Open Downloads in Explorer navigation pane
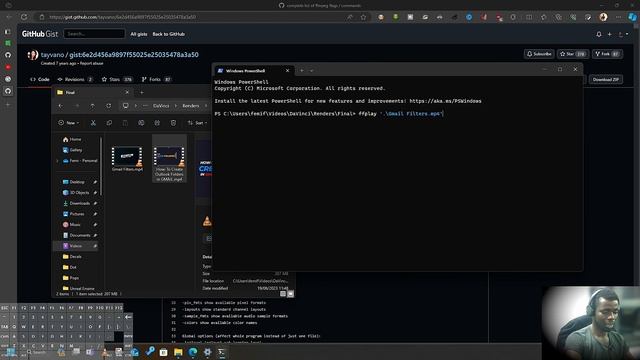The height and width of the screenshot is (360, 640). pos(77,203)
